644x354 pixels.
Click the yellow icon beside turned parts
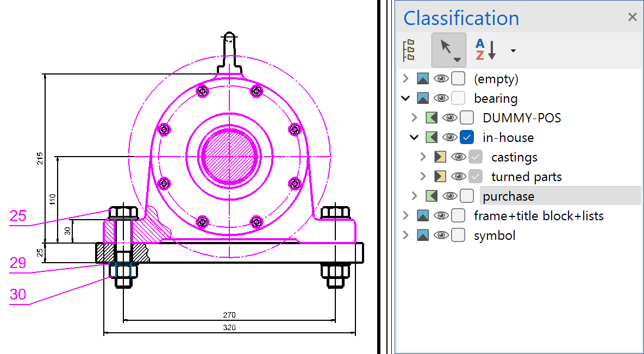tap(440, 177)
